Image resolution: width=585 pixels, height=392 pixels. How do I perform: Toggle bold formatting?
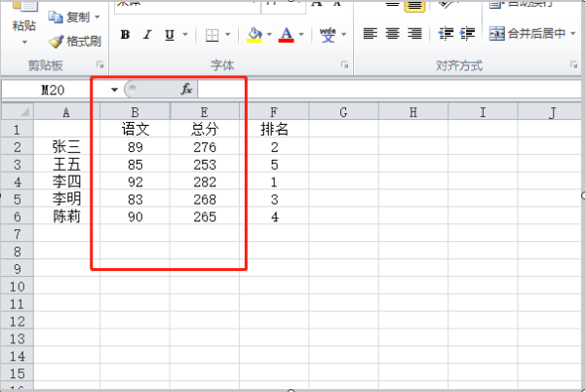tap(126, 35)
